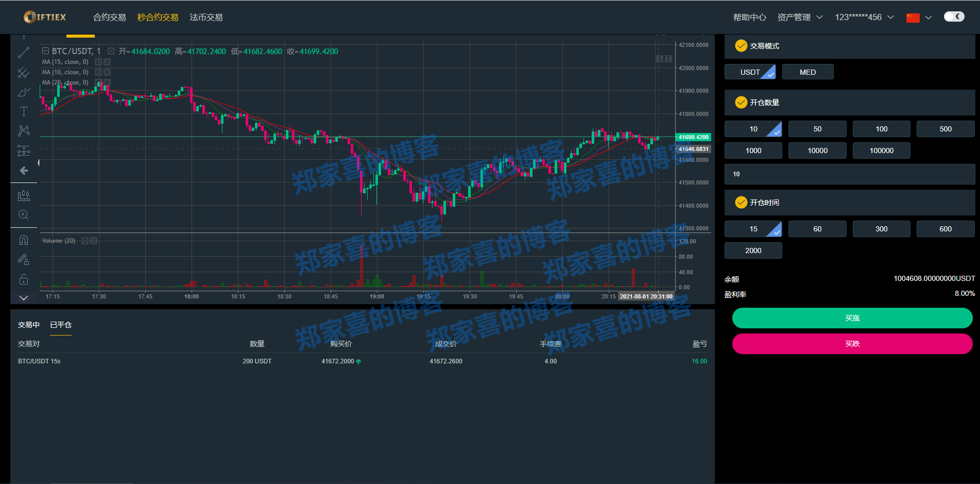Enable magnet snap mode
Image resolution: width=980 pixels, height=484 pixels.
click(x=24, y=239)
